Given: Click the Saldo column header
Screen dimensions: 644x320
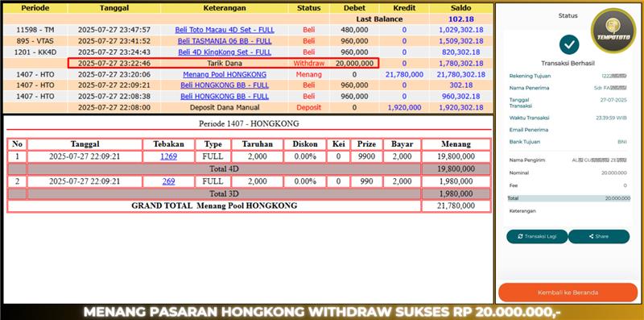Looking at the screenshot, I should click(460, 8).
